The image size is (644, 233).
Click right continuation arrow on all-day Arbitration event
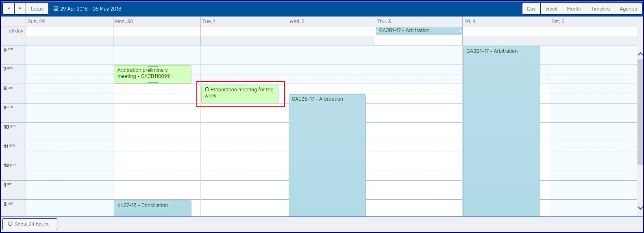tap(460, 31)
